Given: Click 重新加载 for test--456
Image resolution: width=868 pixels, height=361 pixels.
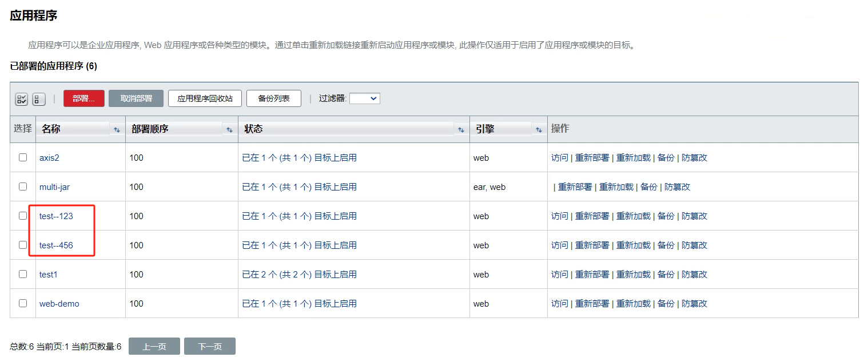Looking at the screenshot, I should tap(633, 245).
